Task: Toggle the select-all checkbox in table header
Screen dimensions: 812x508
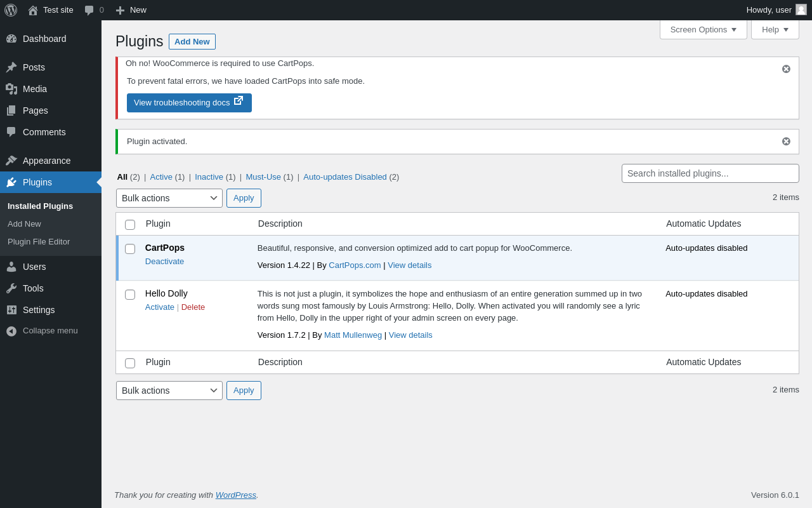Action: [x=130, y=225]
